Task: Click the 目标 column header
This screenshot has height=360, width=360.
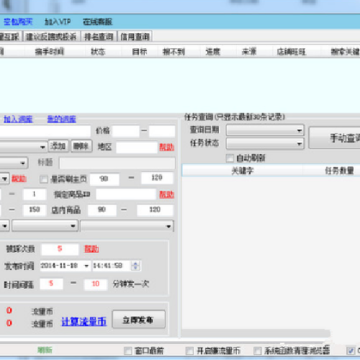Action: point(140,52)
